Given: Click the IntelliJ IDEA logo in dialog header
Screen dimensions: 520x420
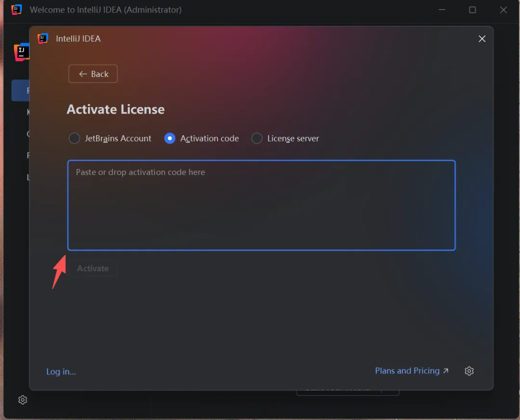Looking at the screenshot, I should click(43, 38).
